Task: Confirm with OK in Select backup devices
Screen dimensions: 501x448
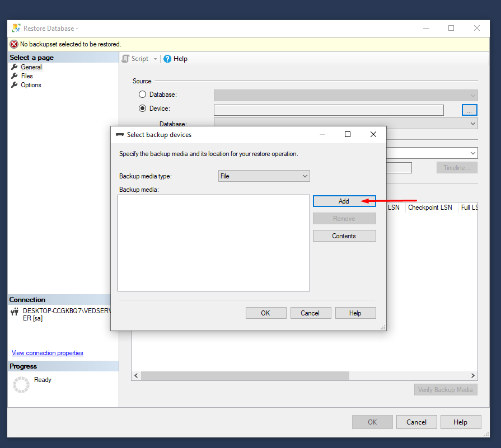Action: pos(266,313)
